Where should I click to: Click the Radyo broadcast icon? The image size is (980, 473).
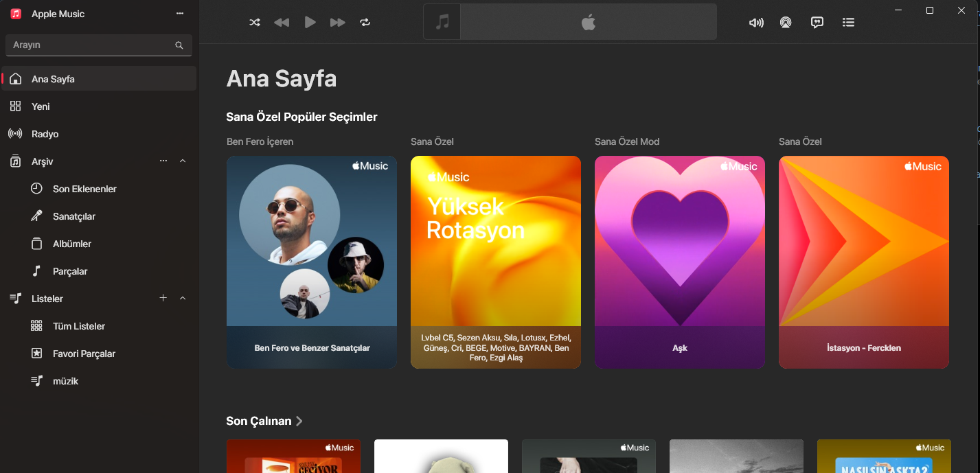point(15,134)
